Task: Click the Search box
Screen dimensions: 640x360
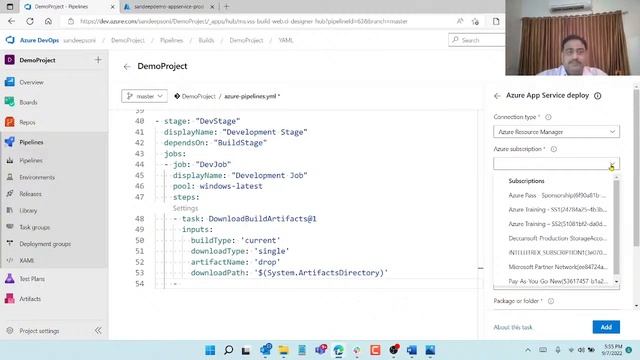Action: coord(477,40)
